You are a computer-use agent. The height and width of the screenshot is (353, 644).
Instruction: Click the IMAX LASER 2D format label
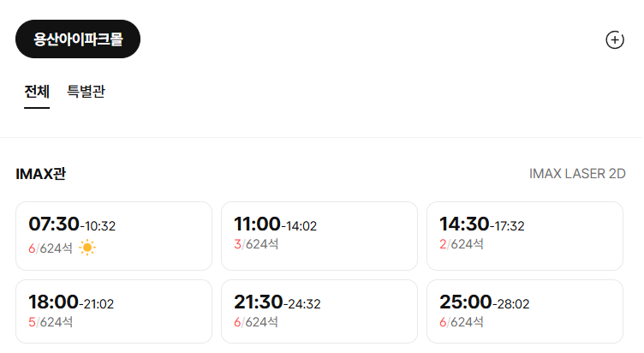point(577,174)
